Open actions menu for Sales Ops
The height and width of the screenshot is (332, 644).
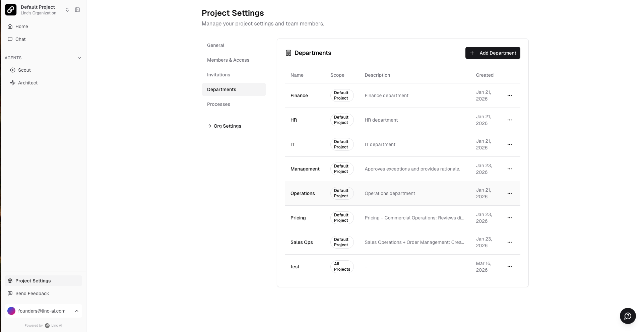point(509,242)
